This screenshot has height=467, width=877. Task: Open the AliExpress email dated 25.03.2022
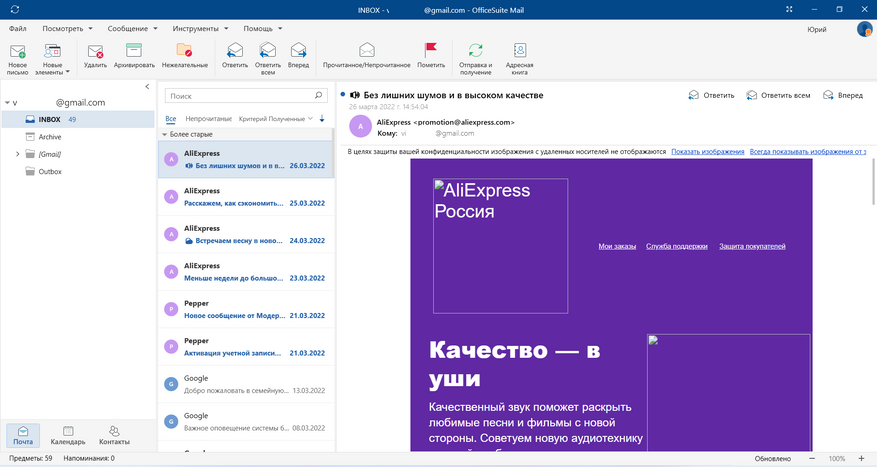point(246,197)
